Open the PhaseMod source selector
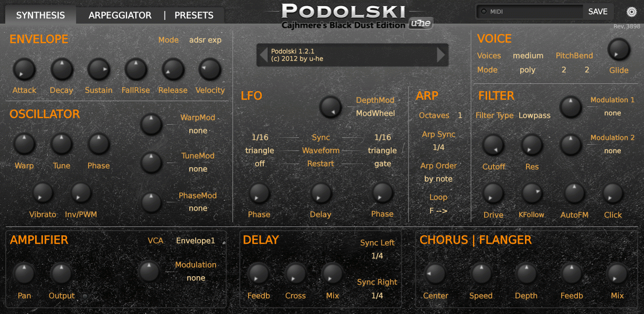 tap(198, 208)
